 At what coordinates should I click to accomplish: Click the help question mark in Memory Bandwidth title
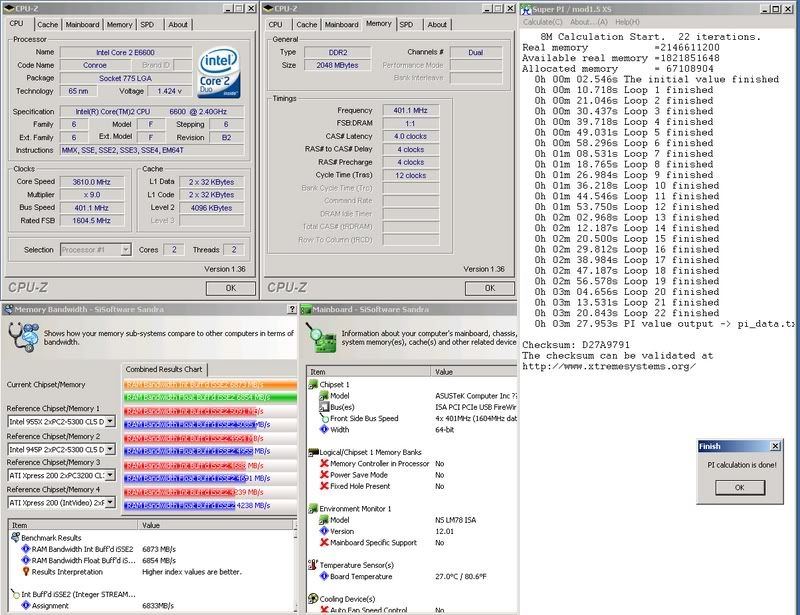point(292,309)
